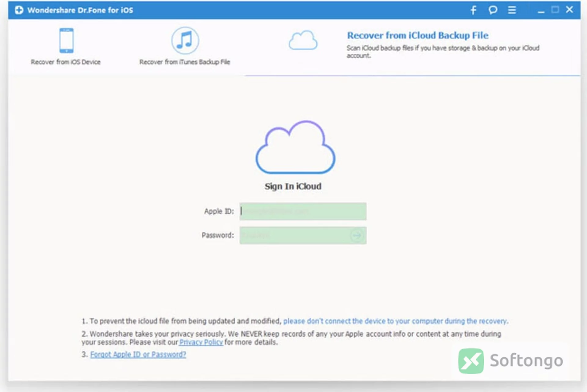Open the Facebook share icon

474,10
